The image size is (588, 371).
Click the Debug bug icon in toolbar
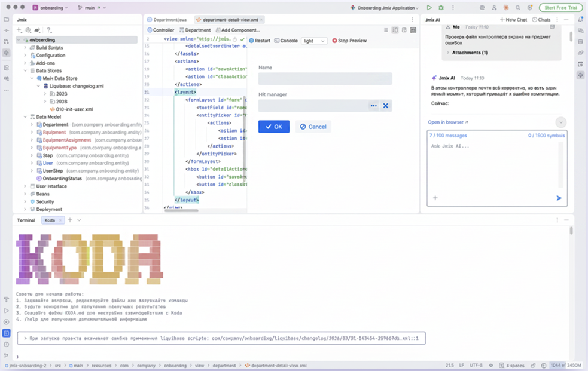(441, 8)
